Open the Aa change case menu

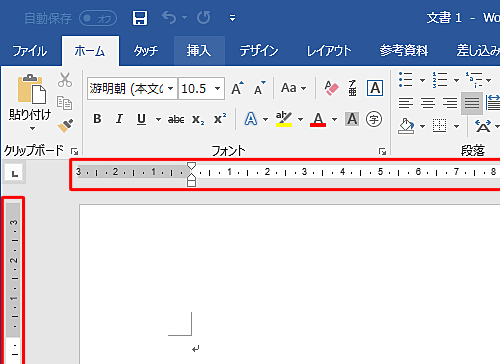coord(293,88)
